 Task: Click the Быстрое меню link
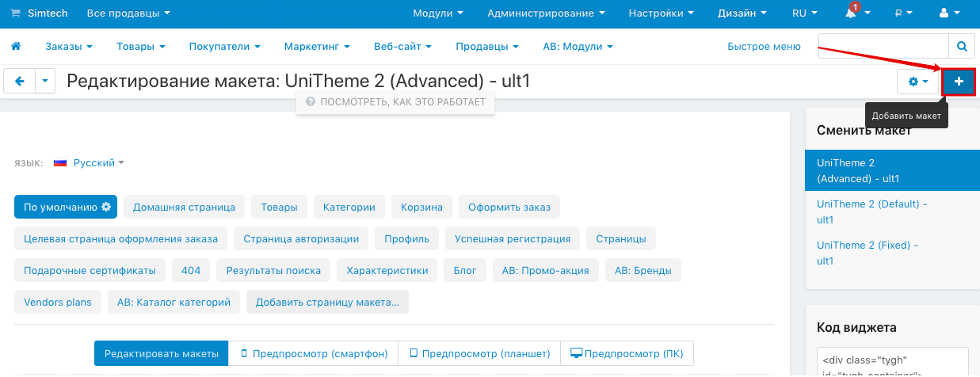pyautogui.click(x=764, y=47)
